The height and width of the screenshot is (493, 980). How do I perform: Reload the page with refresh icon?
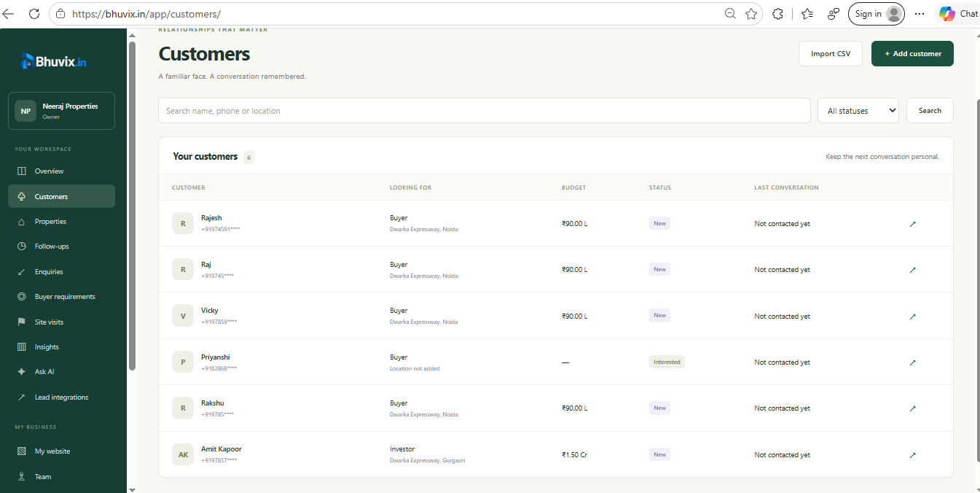click(x=34, y=14)
